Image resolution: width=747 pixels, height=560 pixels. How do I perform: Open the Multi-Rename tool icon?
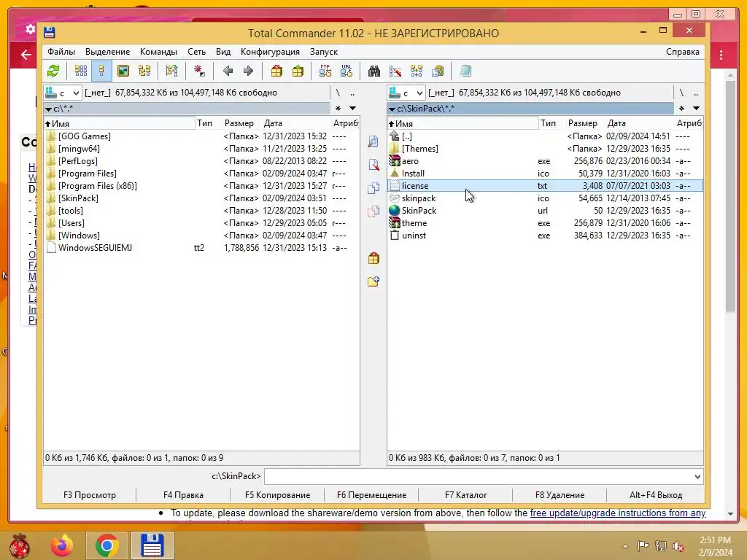click(395, 71)
